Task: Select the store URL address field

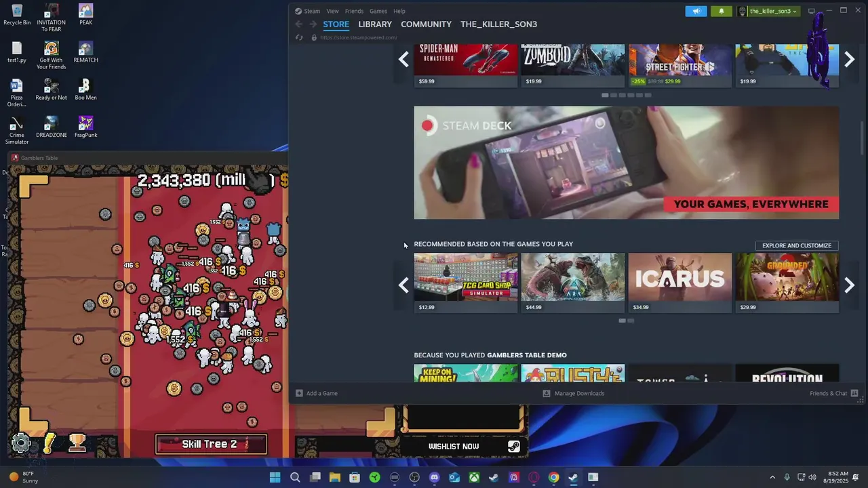Action: click(358, 37)
